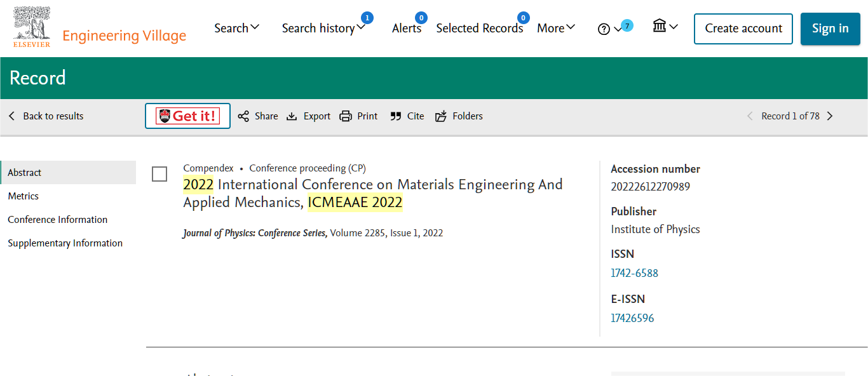Expand the More dropdown menu
The width and height of the screenshot is (868, 376).
(x=571, y=27)
